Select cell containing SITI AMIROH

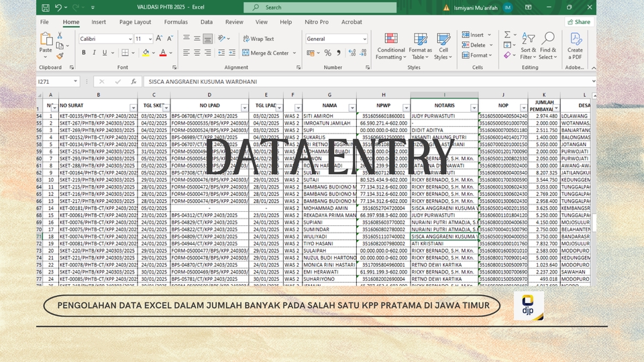(329, 116)
